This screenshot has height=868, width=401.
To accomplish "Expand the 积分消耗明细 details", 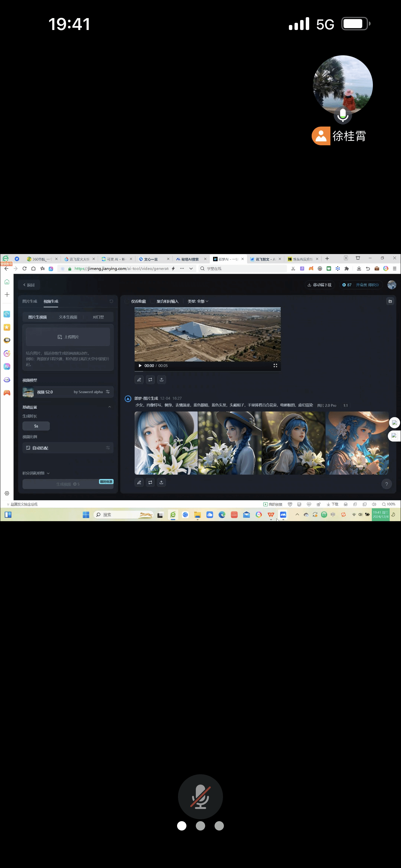I will pyautogui.click(x=36, y=473).
